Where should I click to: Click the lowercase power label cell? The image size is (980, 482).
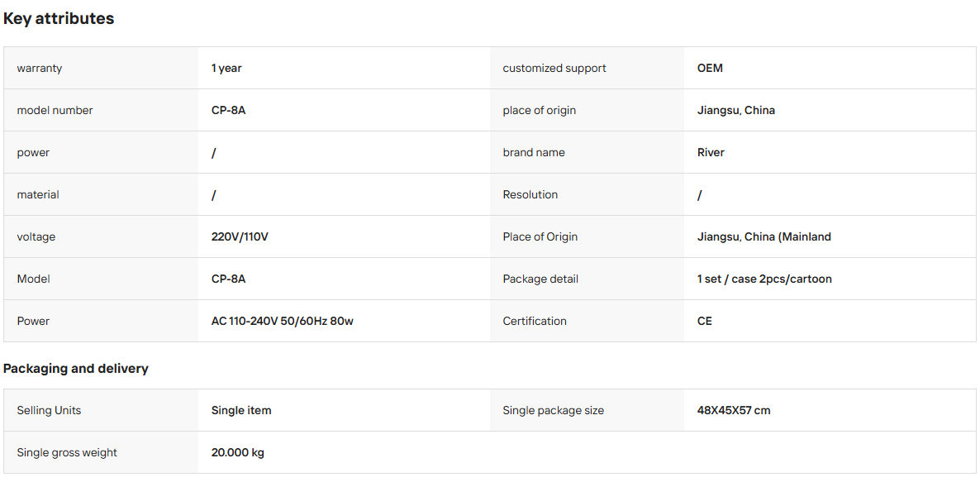coord(101,153)
